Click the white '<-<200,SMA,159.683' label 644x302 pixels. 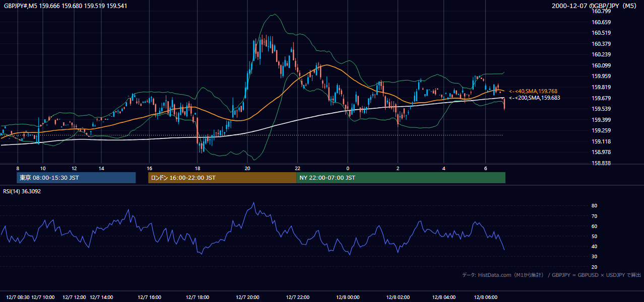coord(534,98)
